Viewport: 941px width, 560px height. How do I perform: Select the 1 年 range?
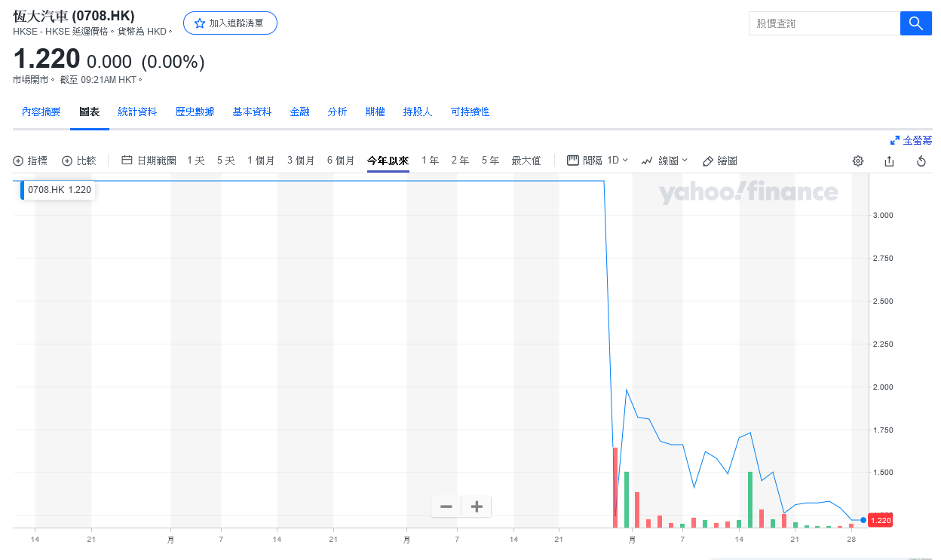point(431,161)
